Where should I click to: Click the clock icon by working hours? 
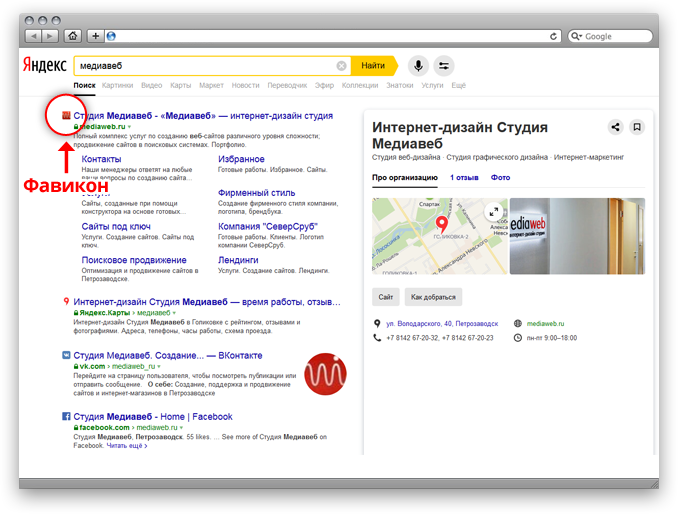518,338
